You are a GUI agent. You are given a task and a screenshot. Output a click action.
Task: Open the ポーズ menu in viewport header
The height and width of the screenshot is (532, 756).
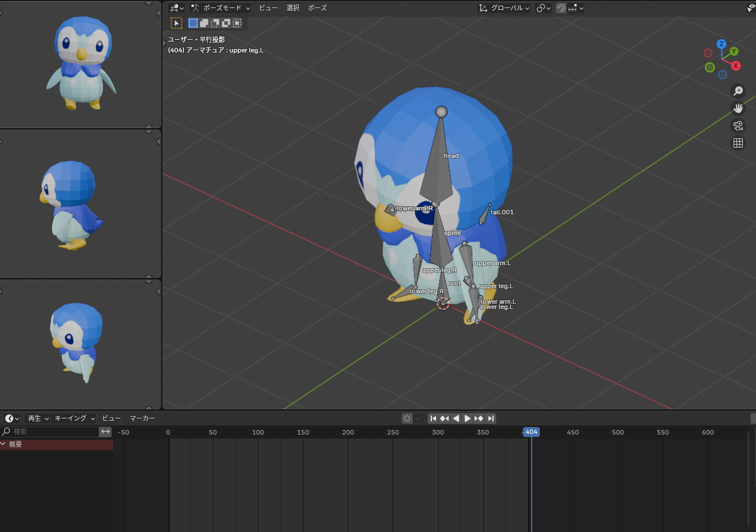click(x=317, y=8)
